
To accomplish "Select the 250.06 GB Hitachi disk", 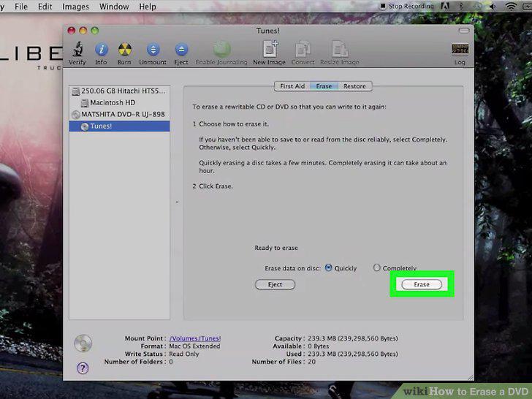I will coord(119,91).
